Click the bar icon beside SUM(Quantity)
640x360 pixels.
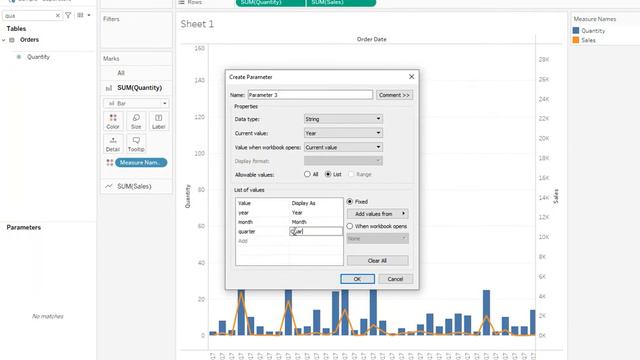(x=109, y=88)
